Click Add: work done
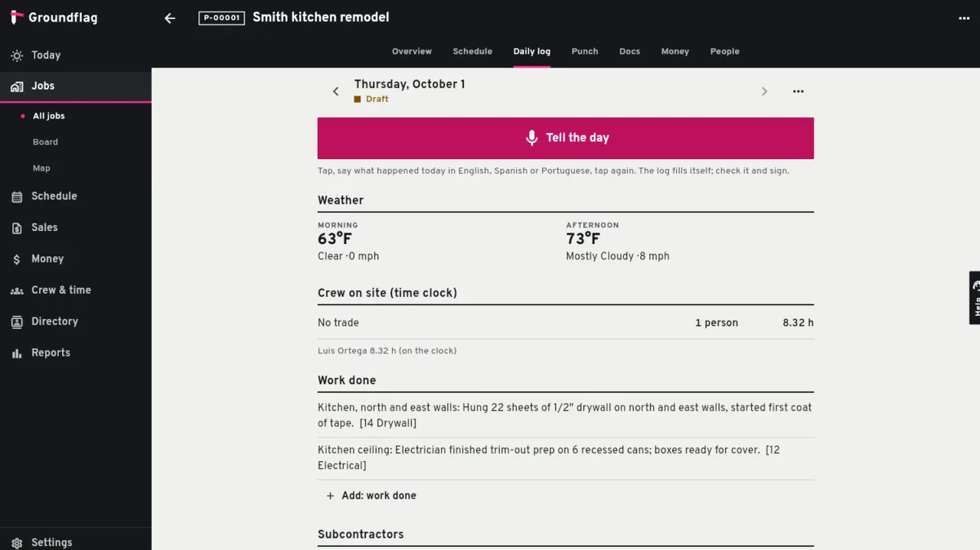The height and width of the screenshot is (550, 980). click(x=371, y=496)
